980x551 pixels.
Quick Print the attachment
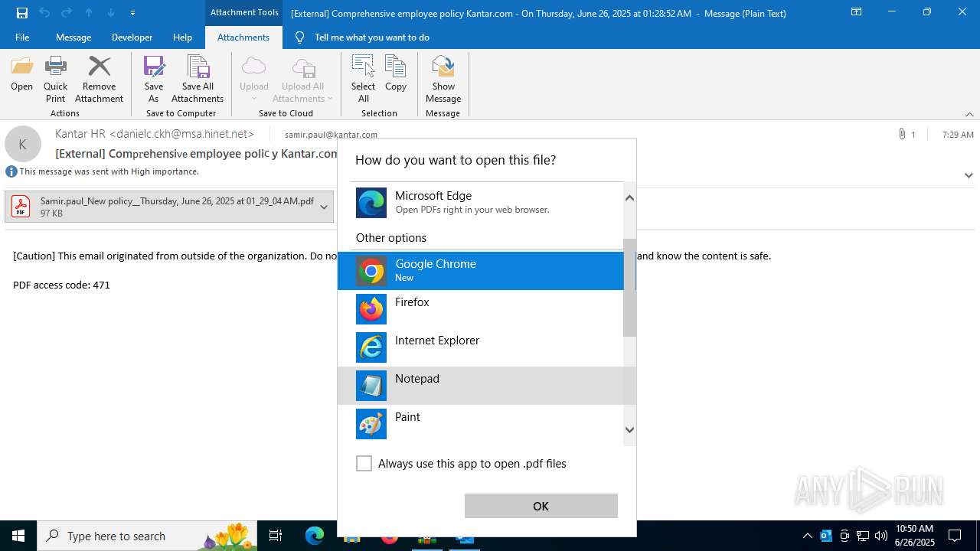point(55,79)
